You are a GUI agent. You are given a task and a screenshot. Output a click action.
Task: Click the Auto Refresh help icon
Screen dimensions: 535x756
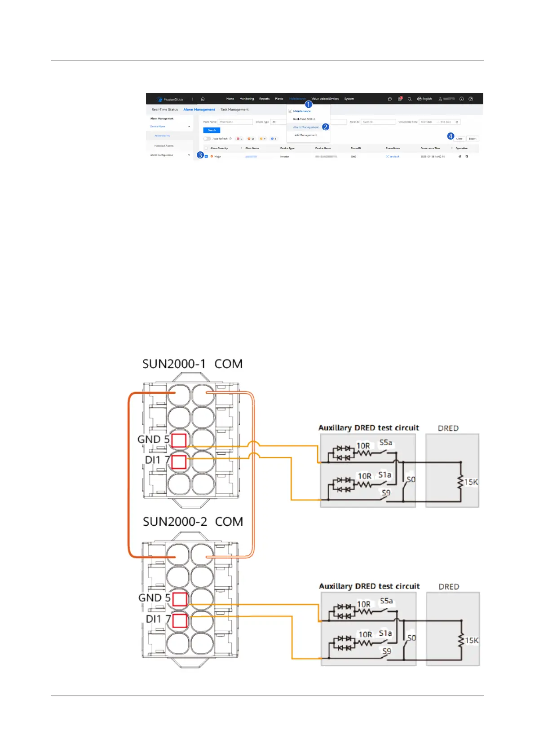click(x=230, y=139)
